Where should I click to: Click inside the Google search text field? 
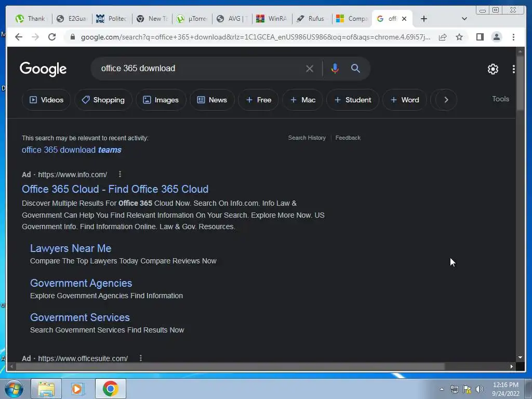click(x=200, y=69)
